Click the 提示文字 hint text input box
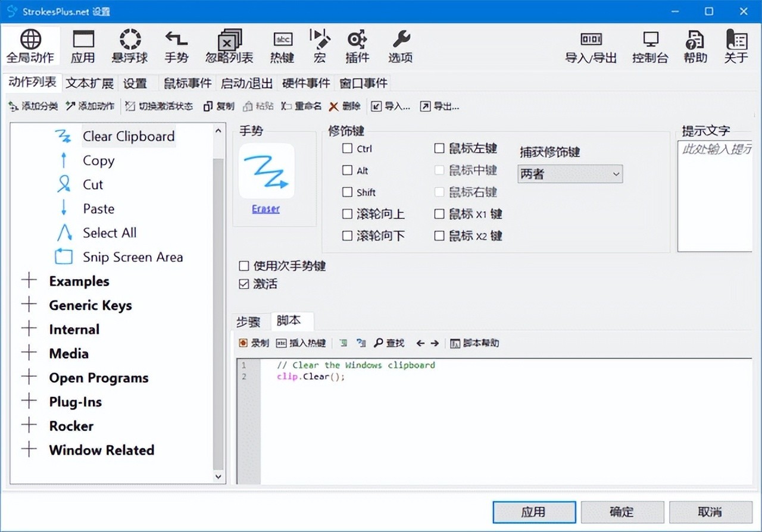This screenshot has height=532, width=762. [x=714, y=196]
